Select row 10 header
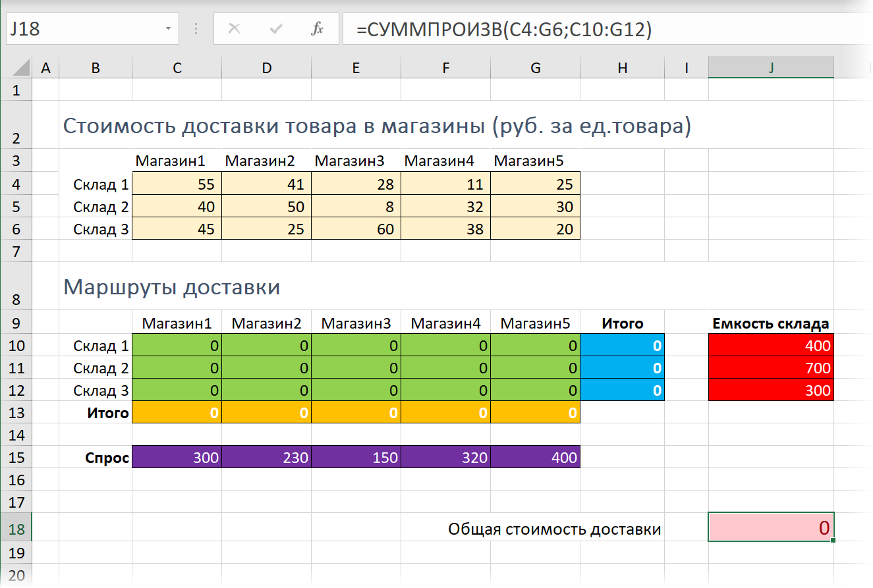Image resolution: width=873 pixels, height=588 pixels. [x=16, y=345]
